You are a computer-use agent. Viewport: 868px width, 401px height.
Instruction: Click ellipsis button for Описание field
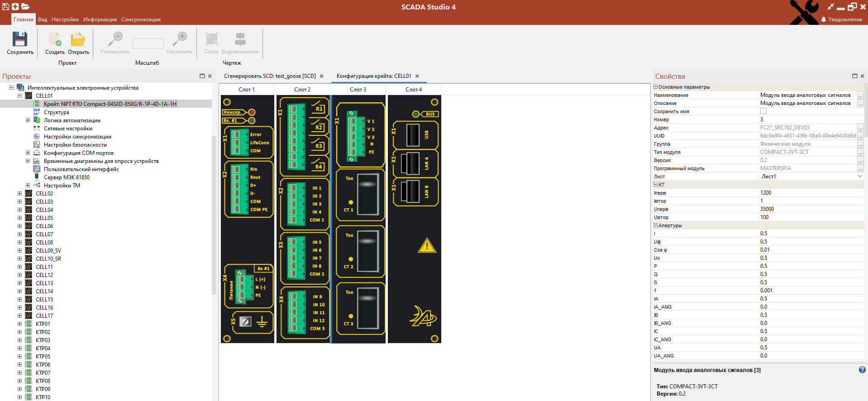[860, 103]
